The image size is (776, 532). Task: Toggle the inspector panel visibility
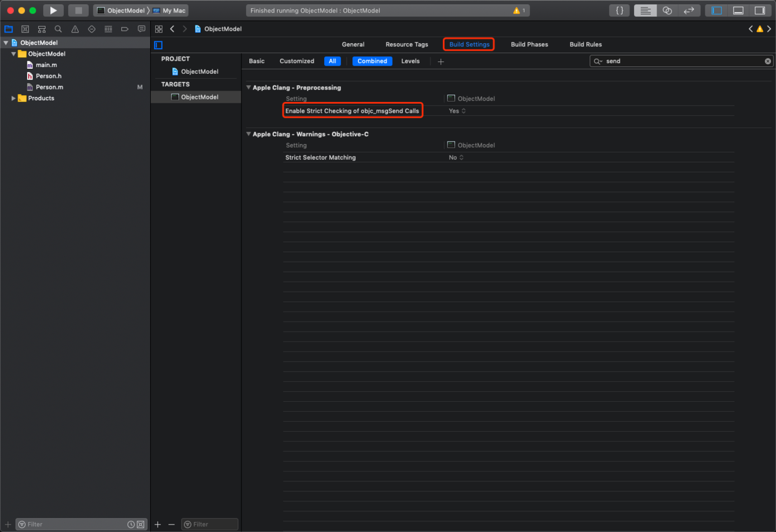(760, 11)
